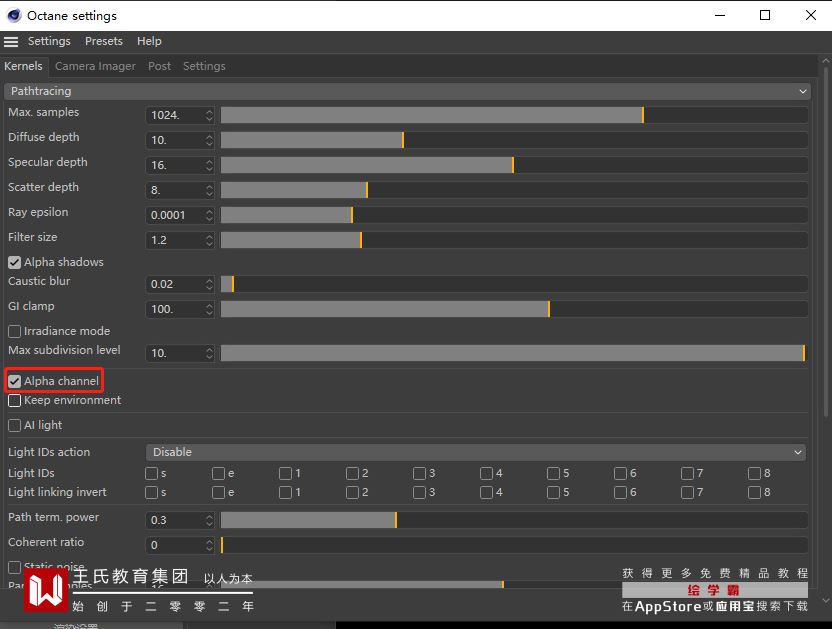Check Light IDs checkbox 1

[285, 473]
